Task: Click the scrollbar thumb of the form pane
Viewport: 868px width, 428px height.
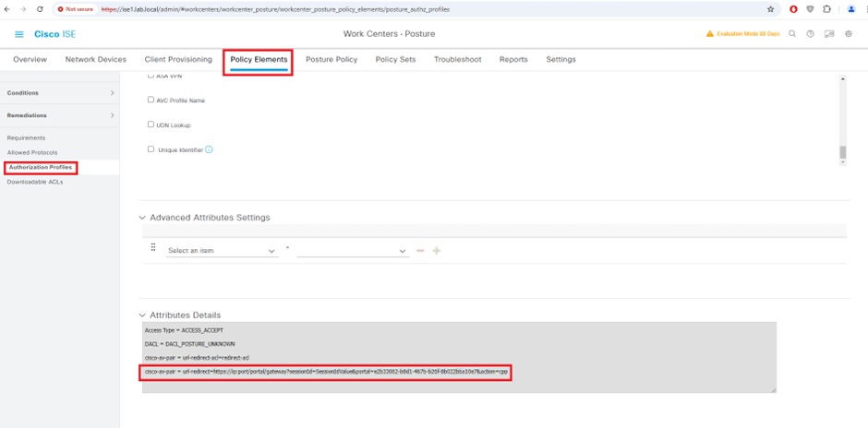Action: [x=843, y=152]
